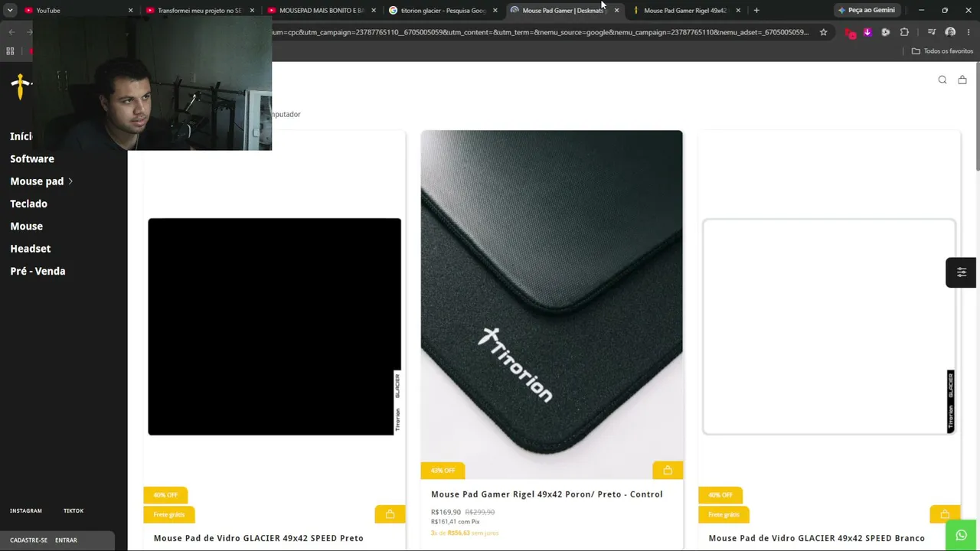The width and height of the screenshot is (980, 551).
Task: Open the Chrome profile avatar
Action: point(950,32)
